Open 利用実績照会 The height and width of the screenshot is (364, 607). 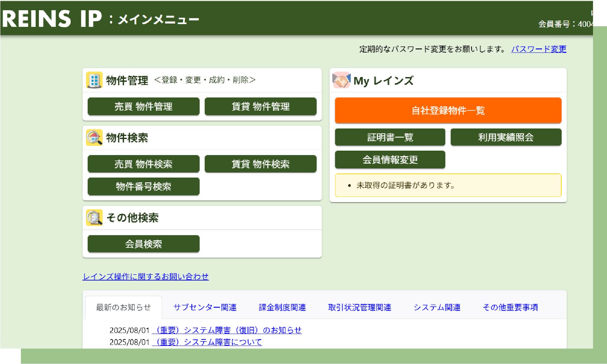tap(506, 137)
